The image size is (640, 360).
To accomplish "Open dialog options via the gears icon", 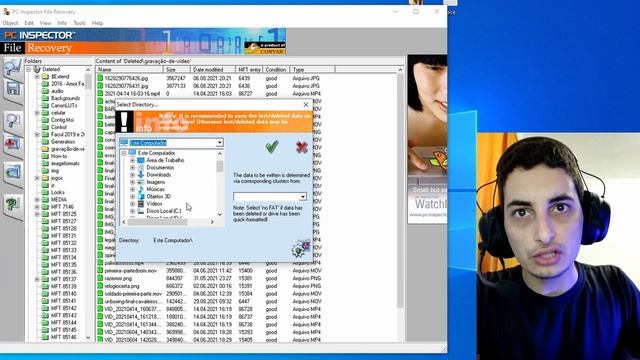I will [301, 248].
